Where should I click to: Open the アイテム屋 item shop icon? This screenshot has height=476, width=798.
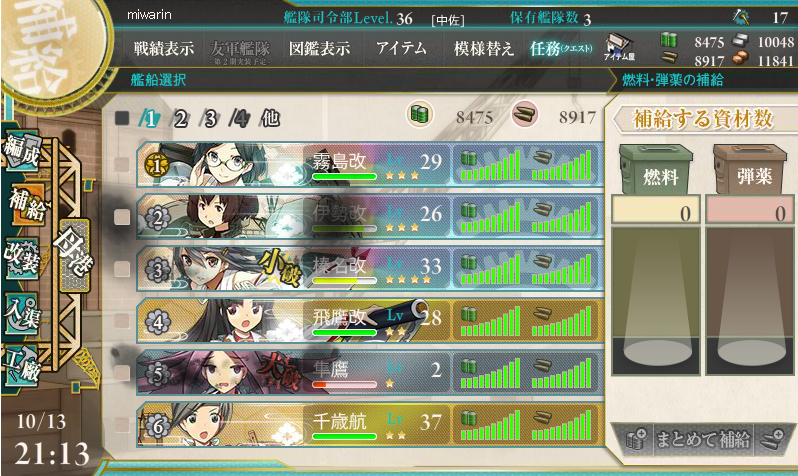click(x=619, y=47)
